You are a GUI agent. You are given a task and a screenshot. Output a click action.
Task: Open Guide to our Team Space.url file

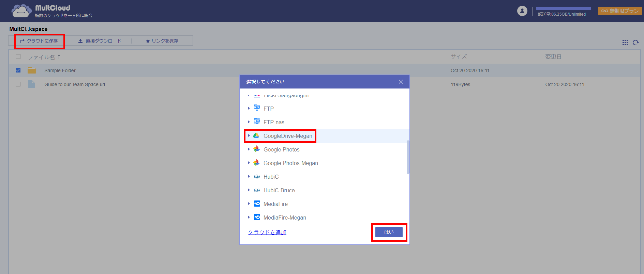point(75,84)
